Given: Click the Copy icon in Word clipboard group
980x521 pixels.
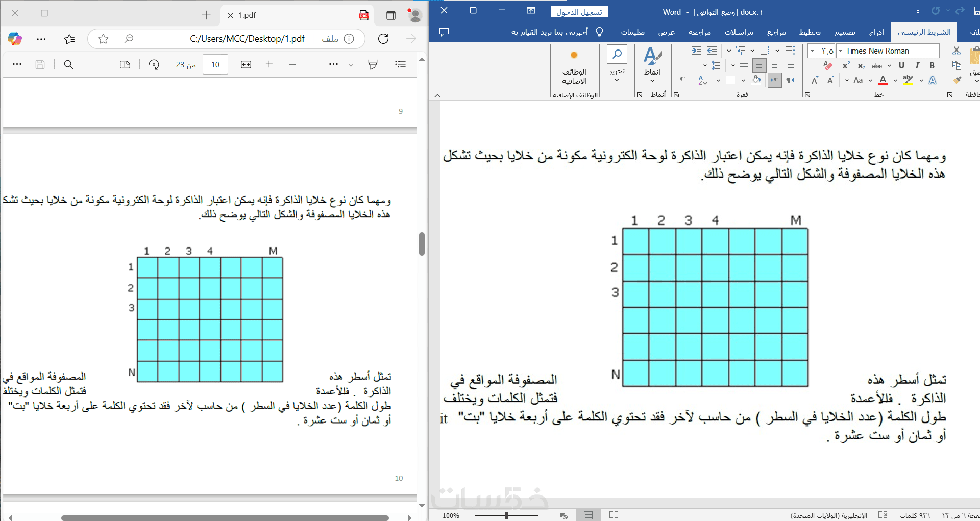Looking at the screenshot, I should [957, 65].
